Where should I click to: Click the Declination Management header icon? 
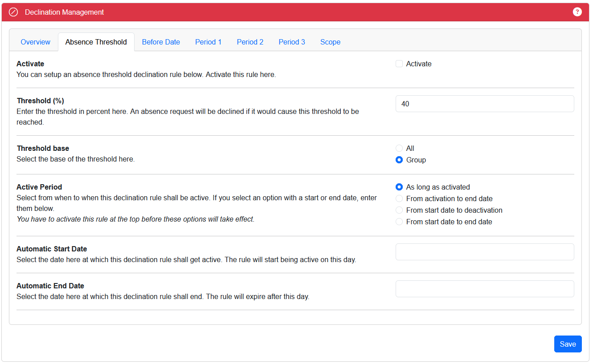click(x=13, y=12)
